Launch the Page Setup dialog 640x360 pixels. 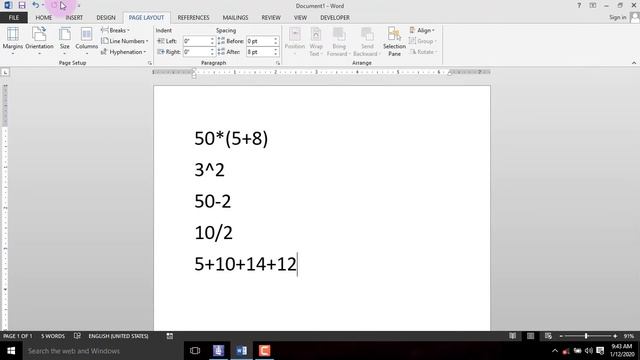point(150,63)
